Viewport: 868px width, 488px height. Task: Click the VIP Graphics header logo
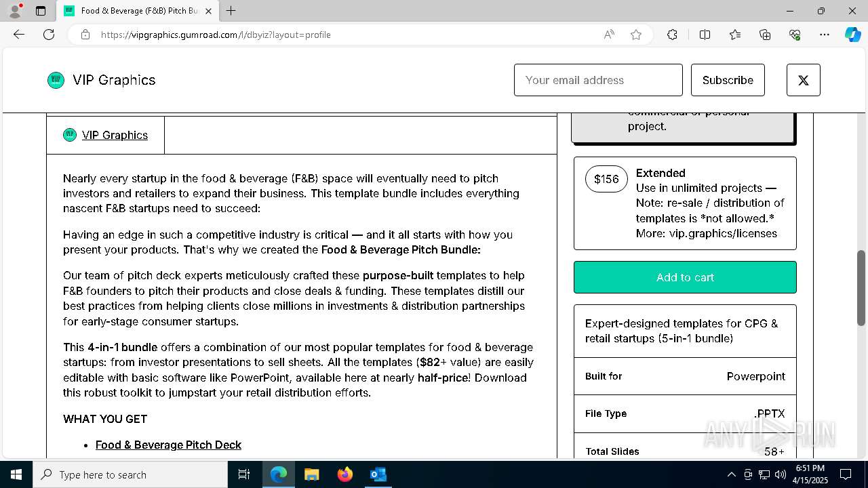click(56, 80)
